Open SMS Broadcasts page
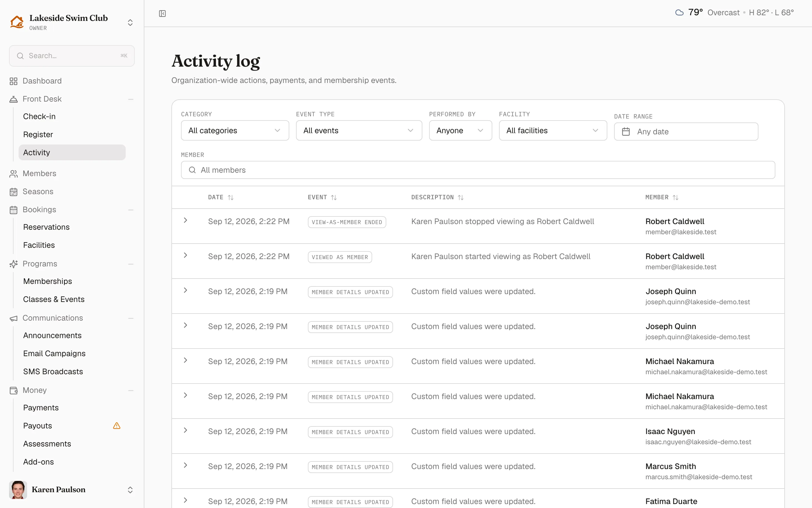Image resolution: width=812 pixels, height=508 pixels. pyautogui.click(x=53, y=372)
